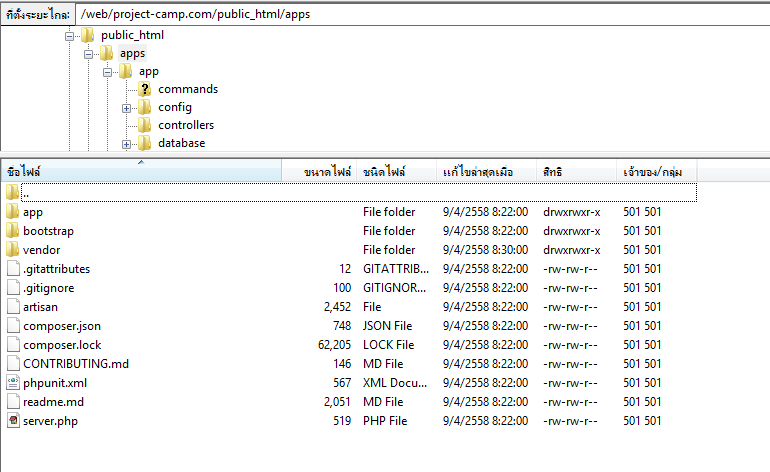The height and width of the screenshot is (472, 770).
Task: Click the composer.lock file icon
Action: point(14,345)
